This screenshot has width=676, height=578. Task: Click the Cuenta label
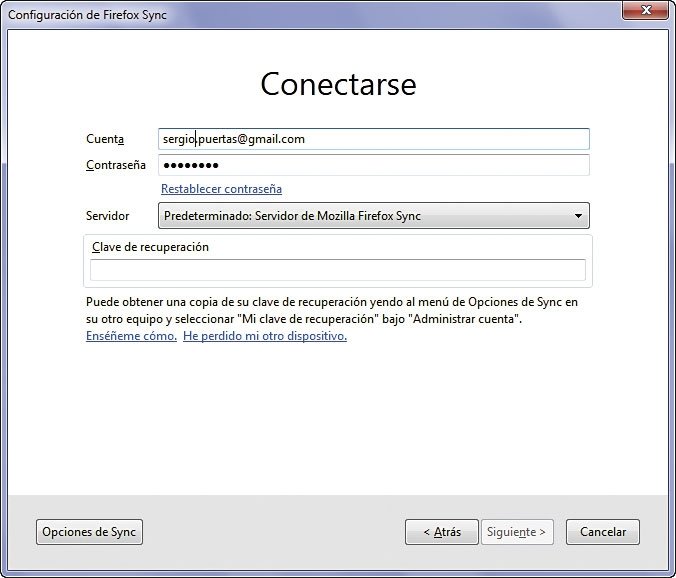pyautogui.click(x=105, y=139)
